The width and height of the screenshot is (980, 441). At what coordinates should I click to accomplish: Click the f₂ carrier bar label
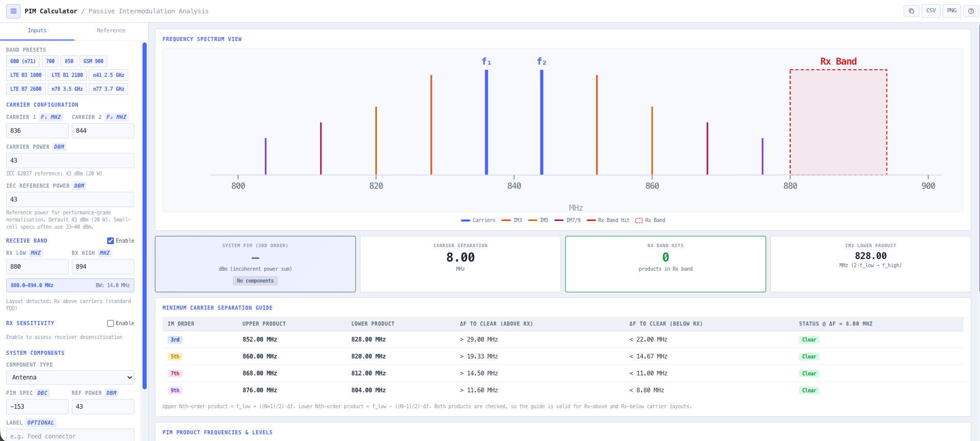tap(542, 62)
